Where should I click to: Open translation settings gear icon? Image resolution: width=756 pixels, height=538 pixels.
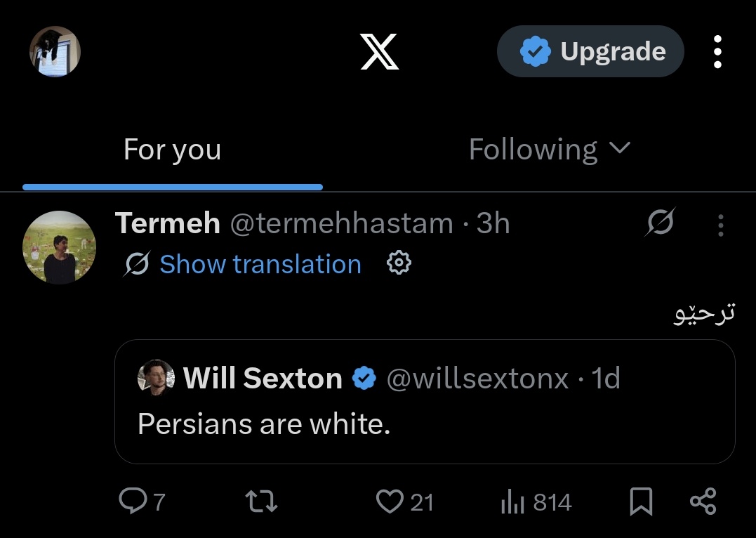point(399,263)
